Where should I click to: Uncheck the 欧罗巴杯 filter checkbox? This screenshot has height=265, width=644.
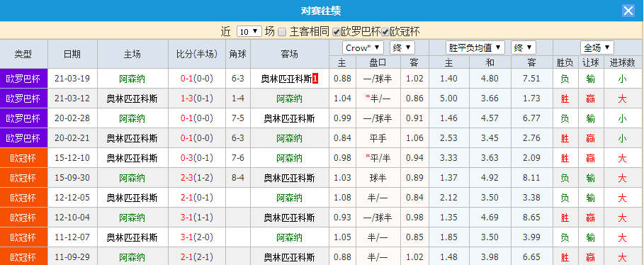(x=337, y=32)
